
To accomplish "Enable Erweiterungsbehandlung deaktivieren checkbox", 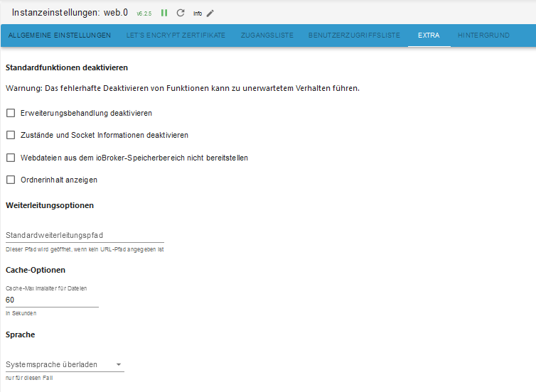I will [11, 113].
